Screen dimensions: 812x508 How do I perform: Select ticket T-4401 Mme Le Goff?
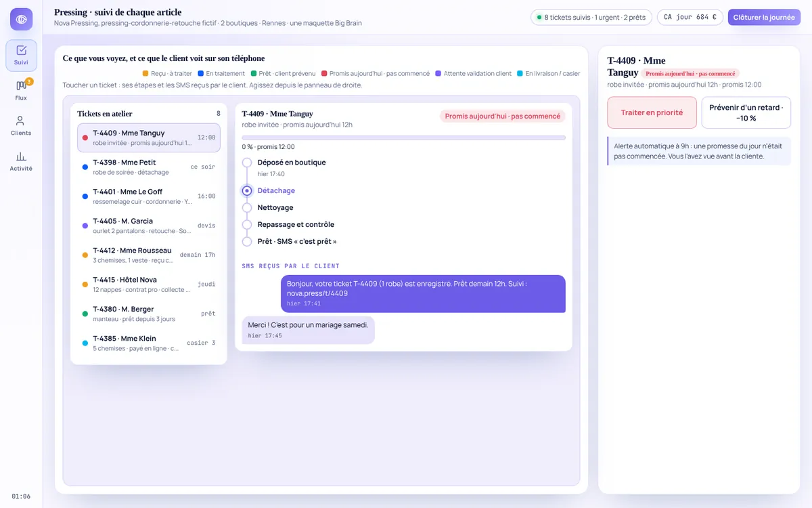(148, 196)
